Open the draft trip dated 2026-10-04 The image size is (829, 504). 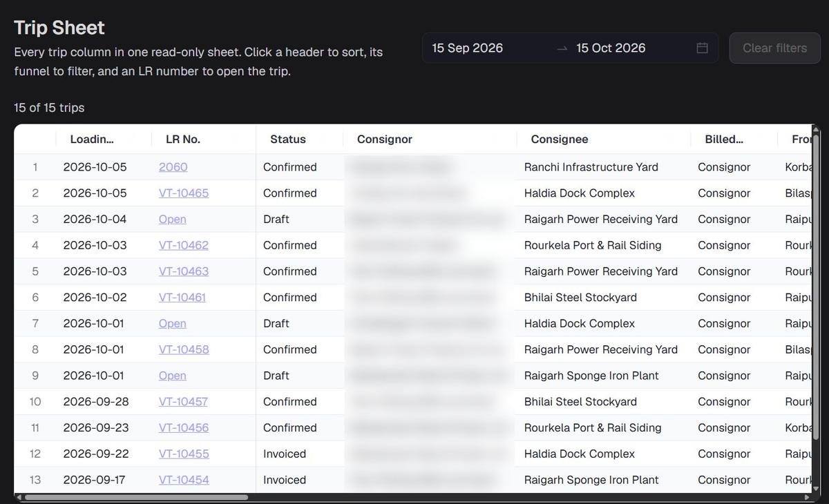pyautogui.click(x=172, y=219)
